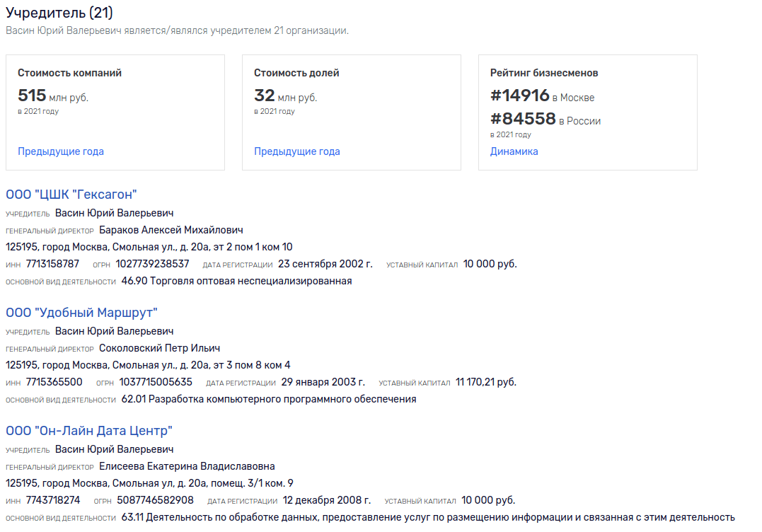Click the Гексагон address ending in ком 10
The image size is (762, 532).
[x=149, y=247]
